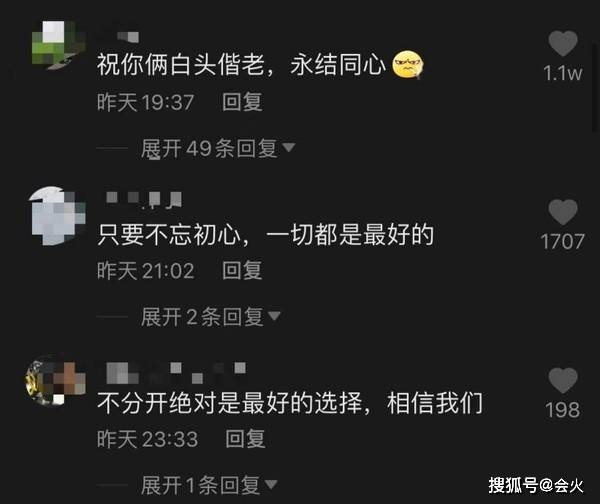600x504 pixels.
Task: Open the third commenter's blurred username
Action: coord(176,373)
